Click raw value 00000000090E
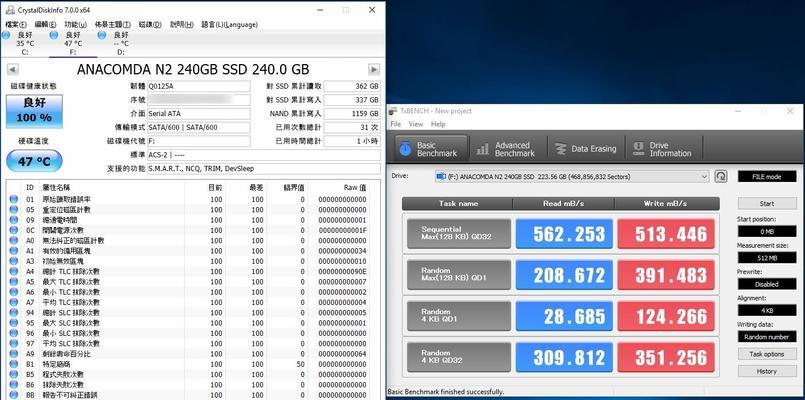Screen dimensions: 805x400 point(342,271)
